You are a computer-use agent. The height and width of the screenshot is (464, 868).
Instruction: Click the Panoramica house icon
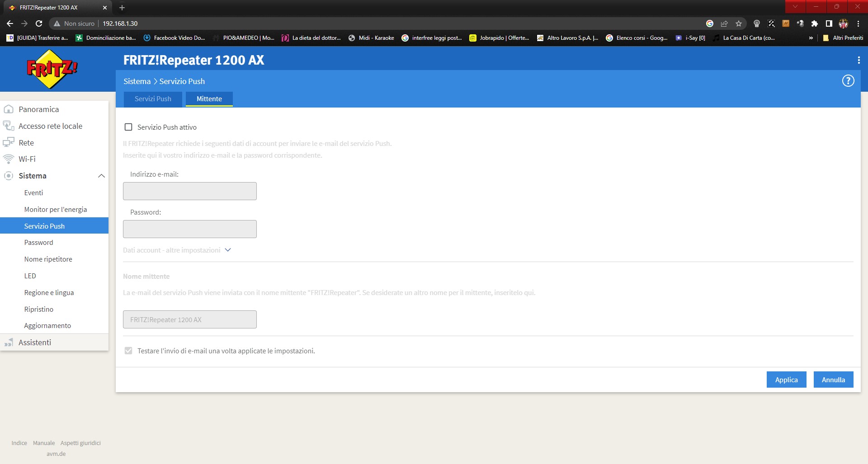9,109
